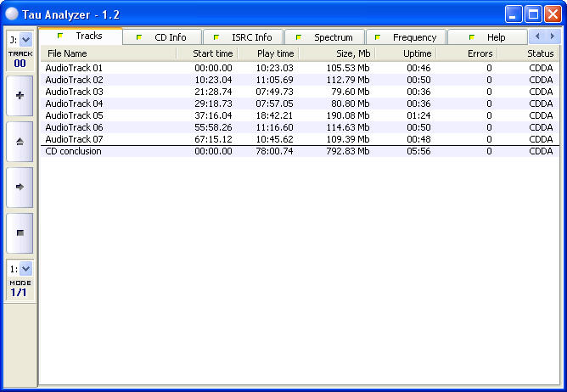The height and width of the screenshot is (392, 567).
Task: Click the Play time column header
Action: click(267, 53)
